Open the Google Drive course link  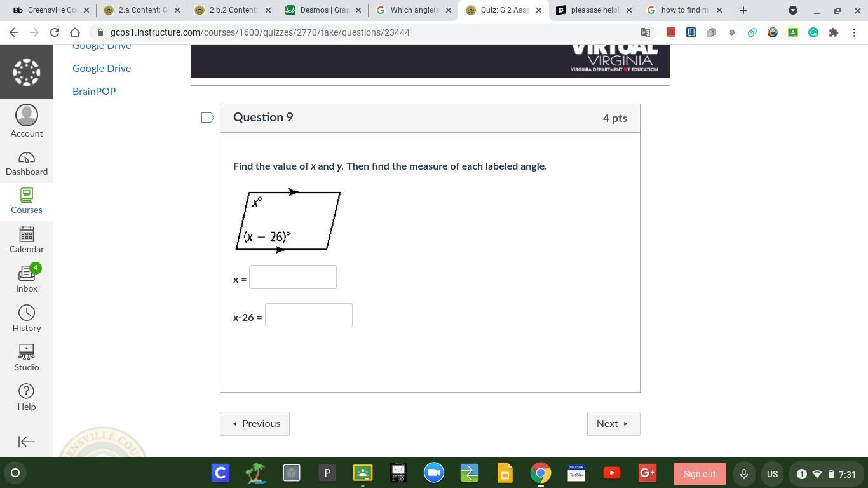(102, 68)
